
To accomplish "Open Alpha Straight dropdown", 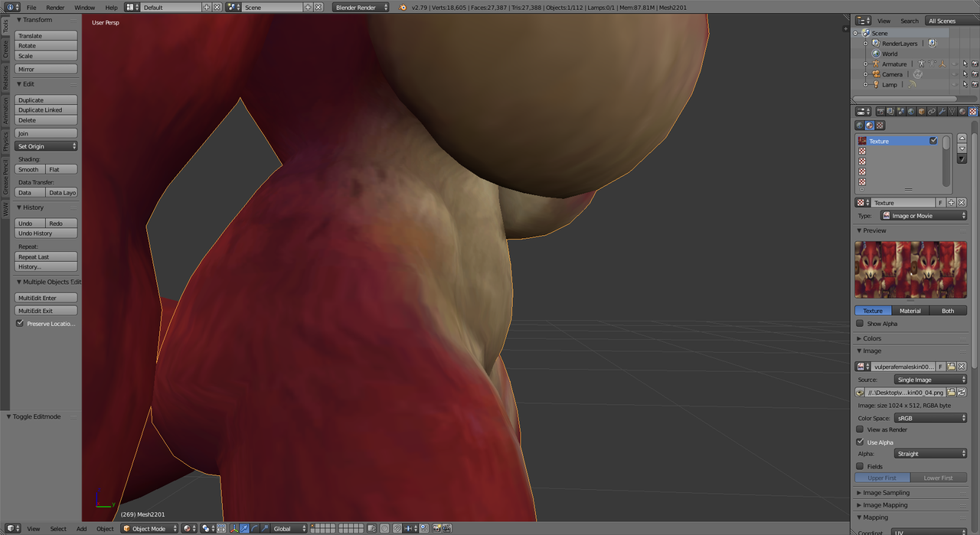I will pyautogui.click(x=931, y=454).
